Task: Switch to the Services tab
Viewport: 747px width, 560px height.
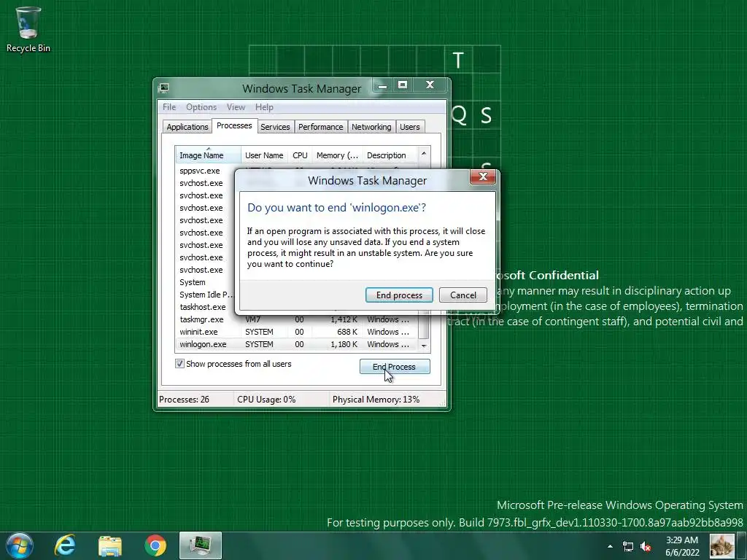Action: click(275, 127)
